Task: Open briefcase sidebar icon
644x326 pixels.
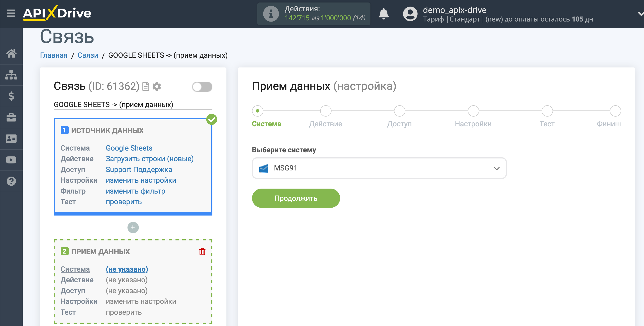Action: tap(11, 117)
